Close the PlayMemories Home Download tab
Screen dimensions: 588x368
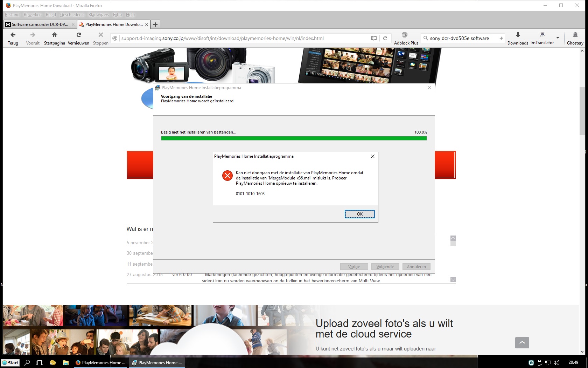coord(147,24)
